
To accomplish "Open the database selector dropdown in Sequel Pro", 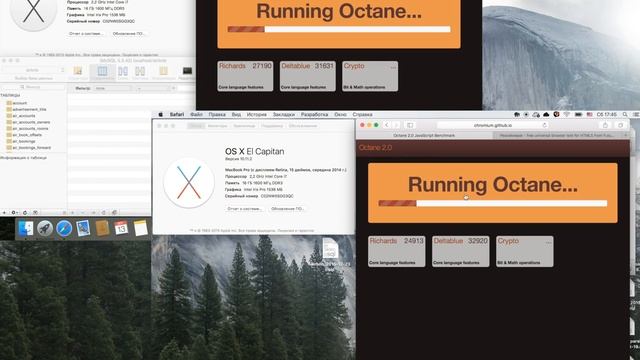I will tap(33, 70).
